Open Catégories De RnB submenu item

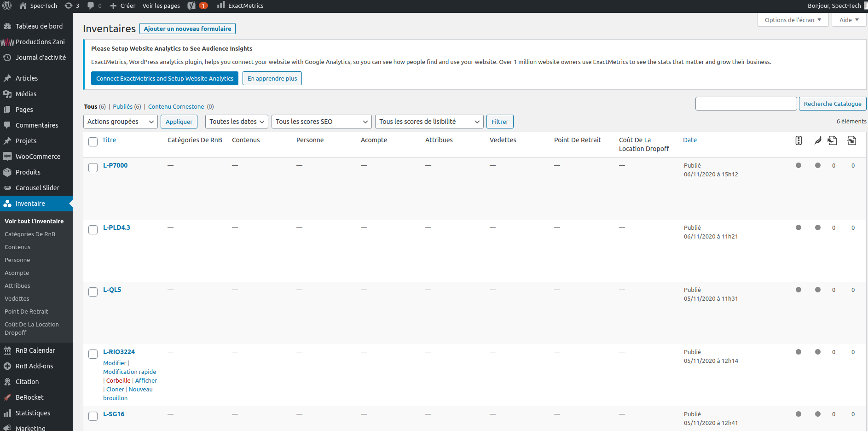30,234
